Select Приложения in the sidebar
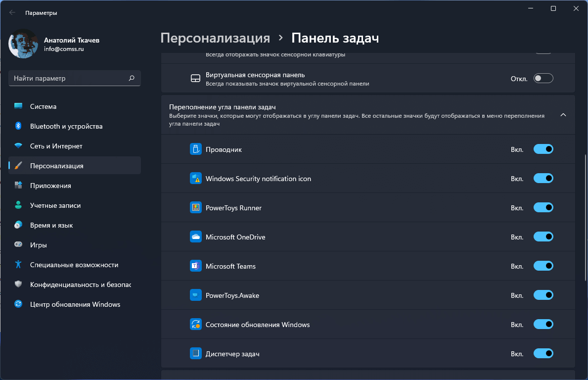This screenshot has height=380, width=588. [75, 186]
